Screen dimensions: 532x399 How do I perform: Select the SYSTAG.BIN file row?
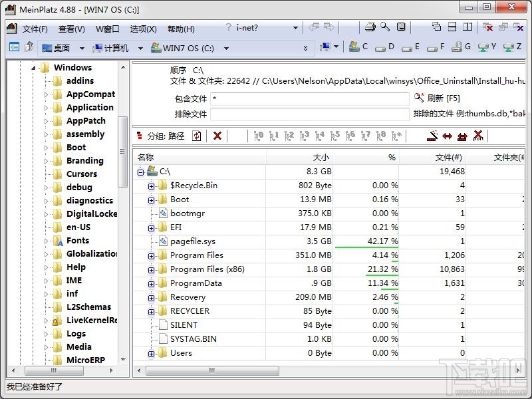pos(329,339)
